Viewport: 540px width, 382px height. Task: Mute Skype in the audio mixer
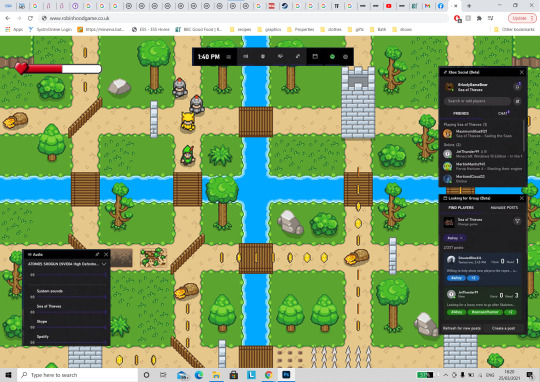coord(32,327)
